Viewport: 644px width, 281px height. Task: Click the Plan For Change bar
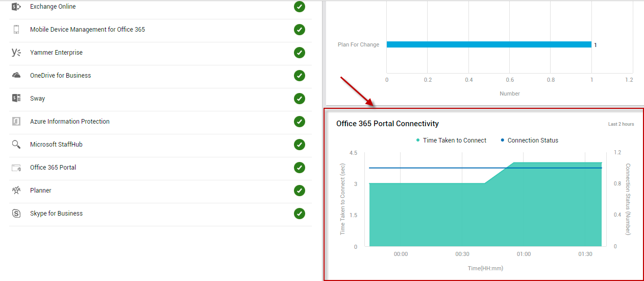click(x=489, y=44)
